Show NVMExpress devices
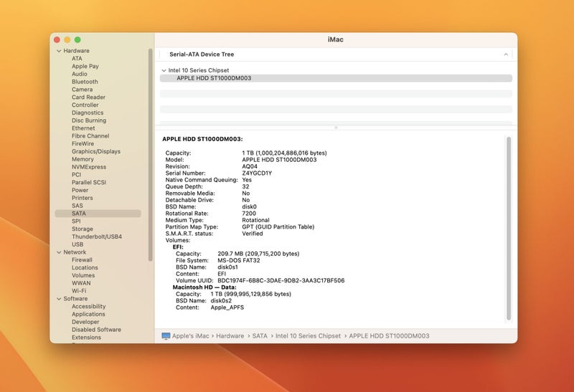Screen dimensions: 574x392 (x=89, y=167)
